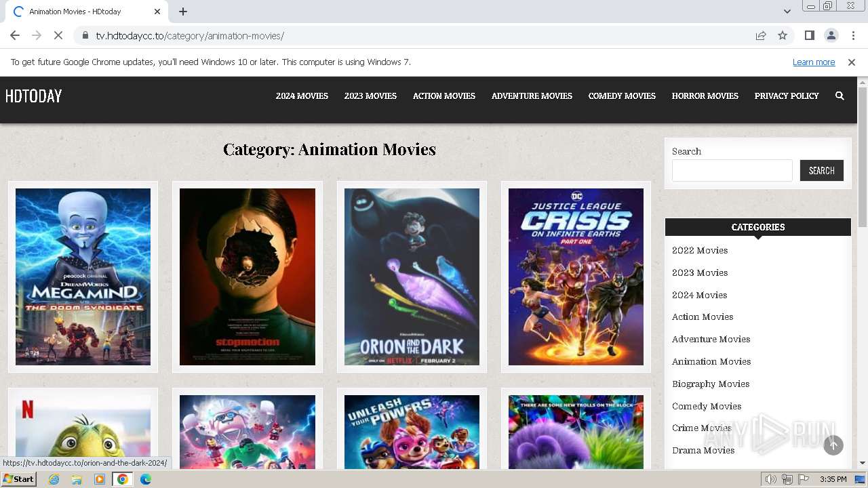Screen dimensions: 868x488
Task: Open the browser side panel
Action: coord(809,35)
